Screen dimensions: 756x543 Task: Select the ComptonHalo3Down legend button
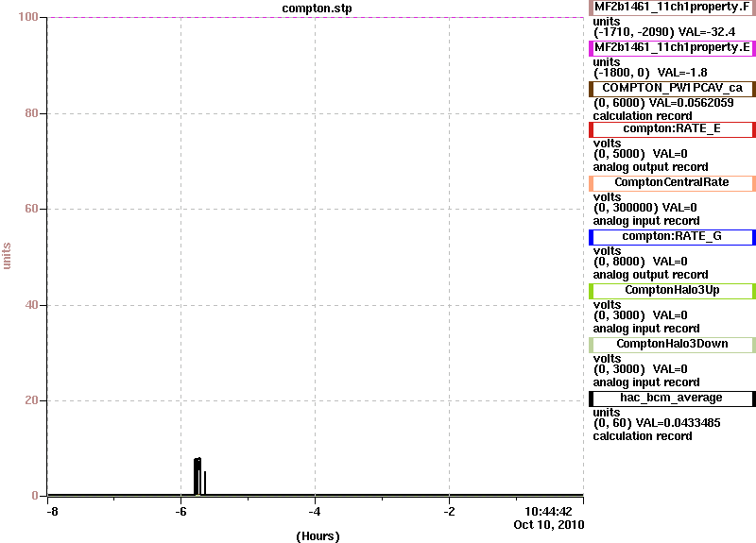(x=672, y=345)
